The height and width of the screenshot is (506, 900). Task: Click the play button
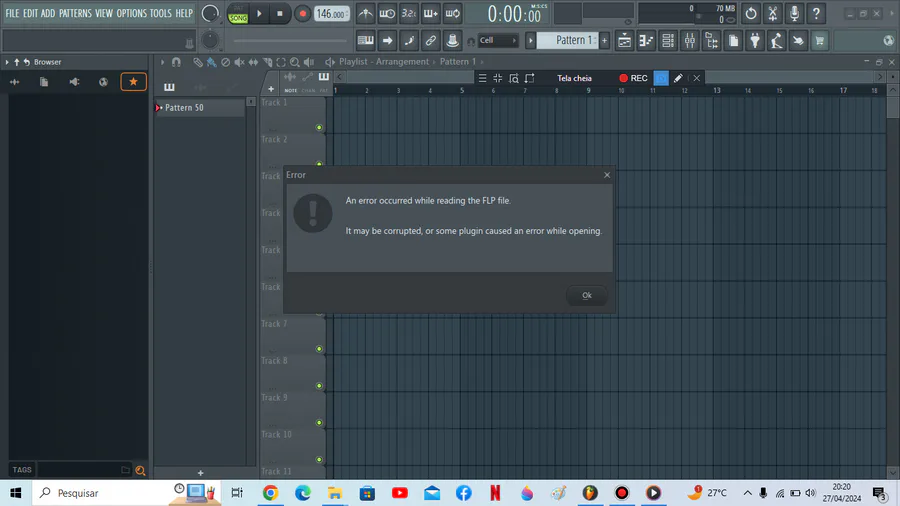pyautogui.click(x=259, y=14)
